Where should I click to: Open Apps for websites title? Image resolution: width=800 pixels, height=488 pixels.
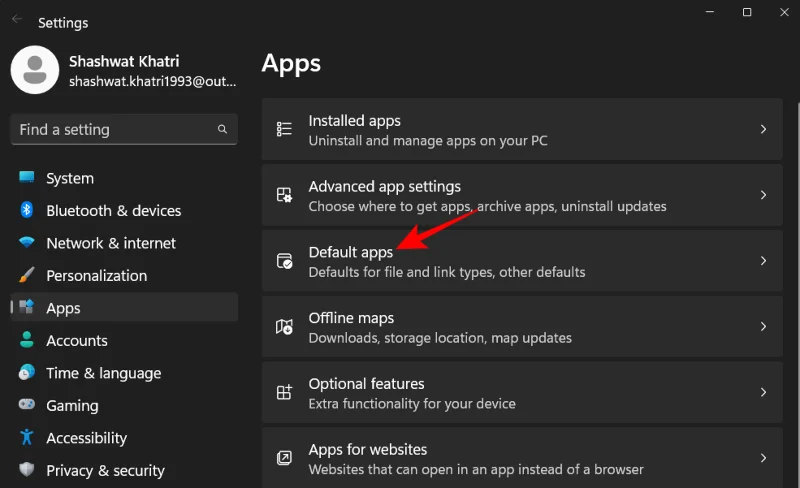point(368,450)
